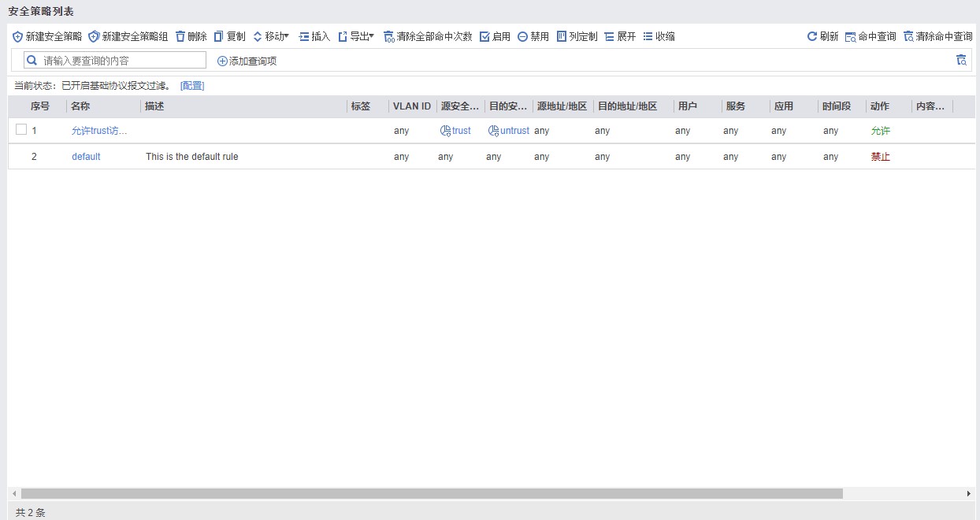Click the 配置 link
Screen dimensions: 980x520
click(192, 86)
